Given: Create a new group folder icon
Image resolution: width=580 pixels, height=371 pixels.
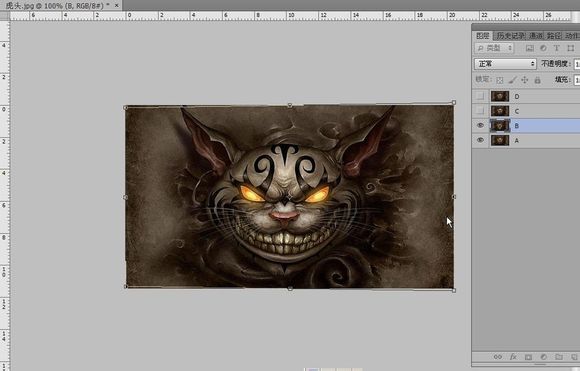Looking at the screenshot, I should (x=559, y=357).
